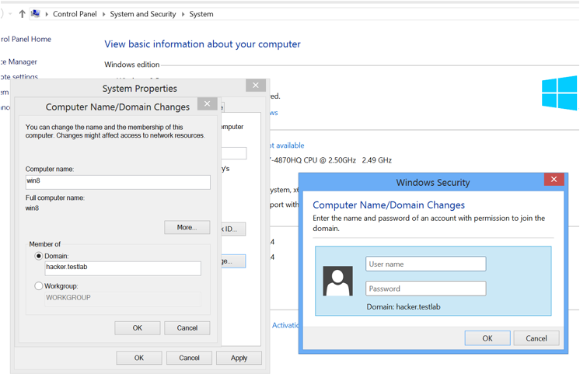Click the Password field

tap(426, 289)
